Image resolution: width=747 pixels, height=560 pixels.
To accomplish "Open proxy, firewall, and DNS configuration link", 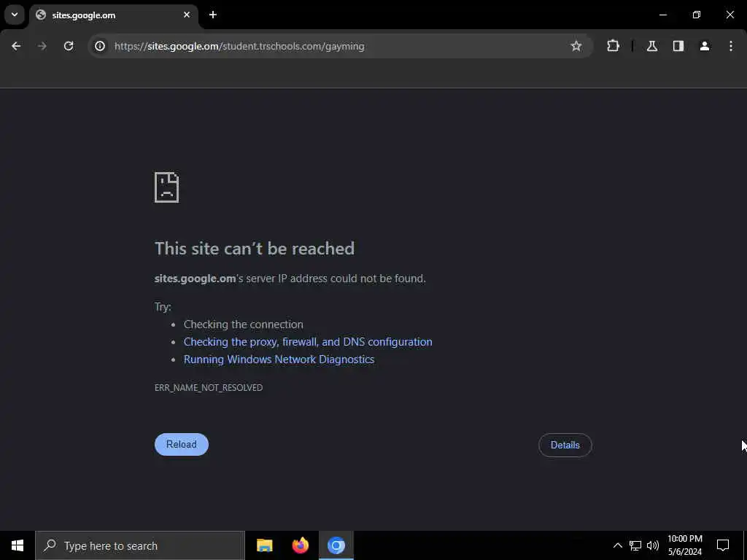I will pyautogui.click(x=308, y=342).
